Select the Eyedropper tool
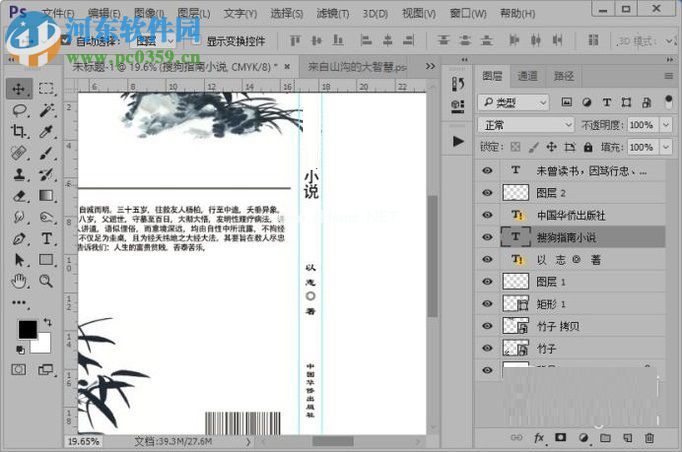The width and height of the screenshot is (682, 452). click(46, 131)
